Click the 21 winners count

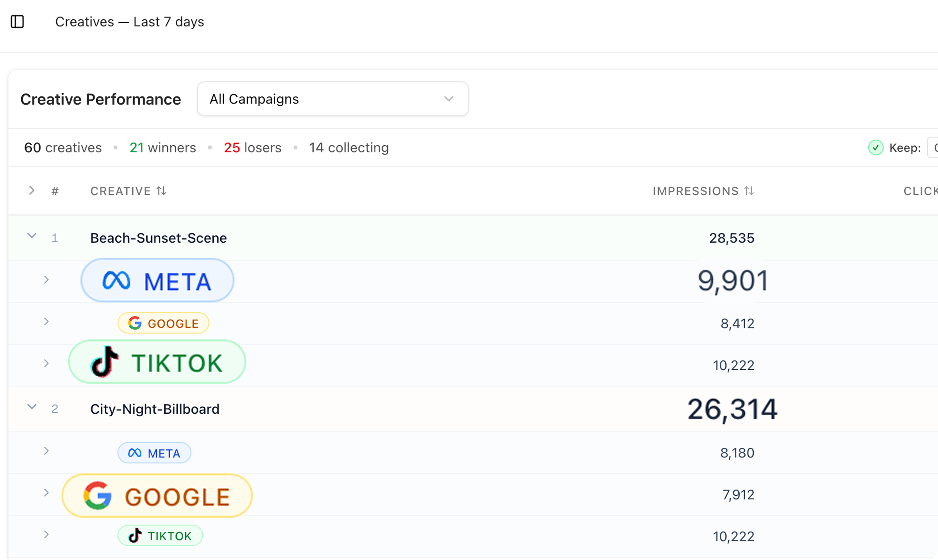tap(163, 148)
